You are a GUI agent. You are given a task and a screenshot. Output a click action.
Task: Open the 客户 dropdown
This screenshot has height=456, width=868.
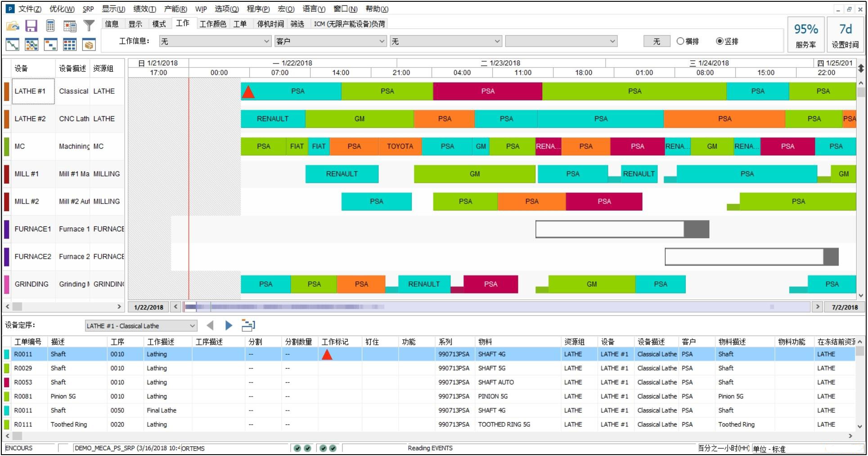[x=331, y=41]
